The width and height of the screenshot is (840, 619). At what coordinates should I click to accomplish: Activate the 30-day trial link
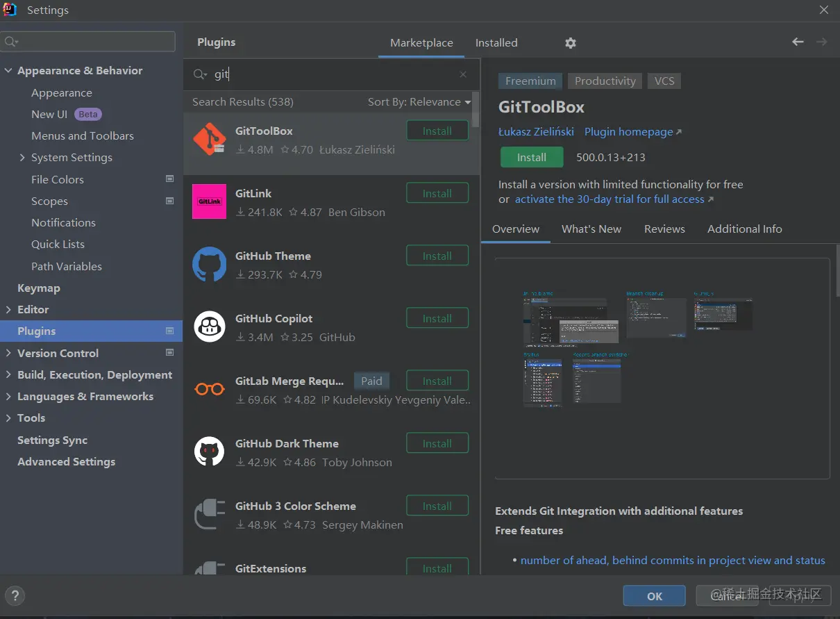(x=614, y=199)
